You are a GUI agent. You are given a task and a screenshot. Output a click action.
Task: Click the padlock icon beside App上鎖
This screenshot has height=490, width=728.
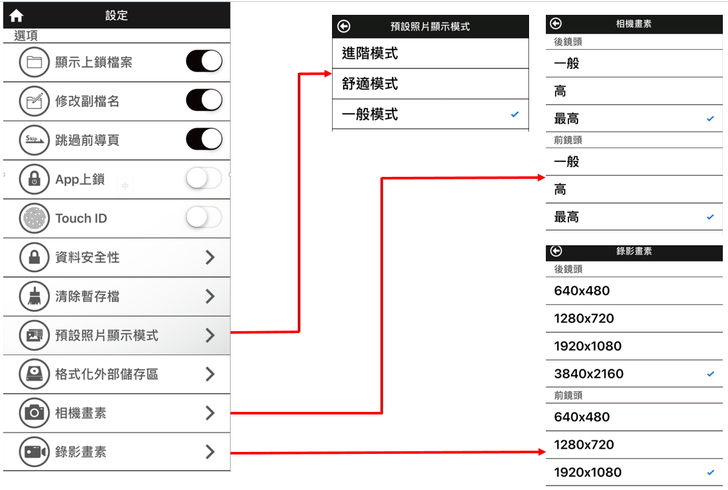34,179
